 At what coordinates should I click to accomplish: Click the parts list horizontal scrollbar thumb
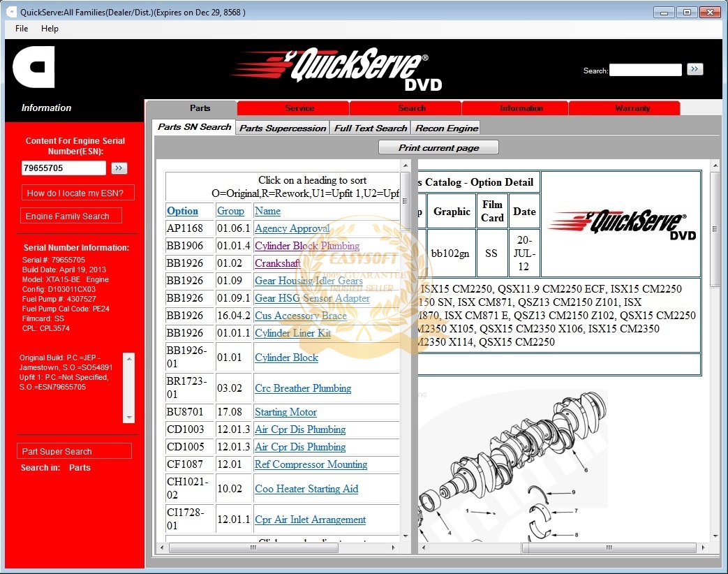pos(253,548)
